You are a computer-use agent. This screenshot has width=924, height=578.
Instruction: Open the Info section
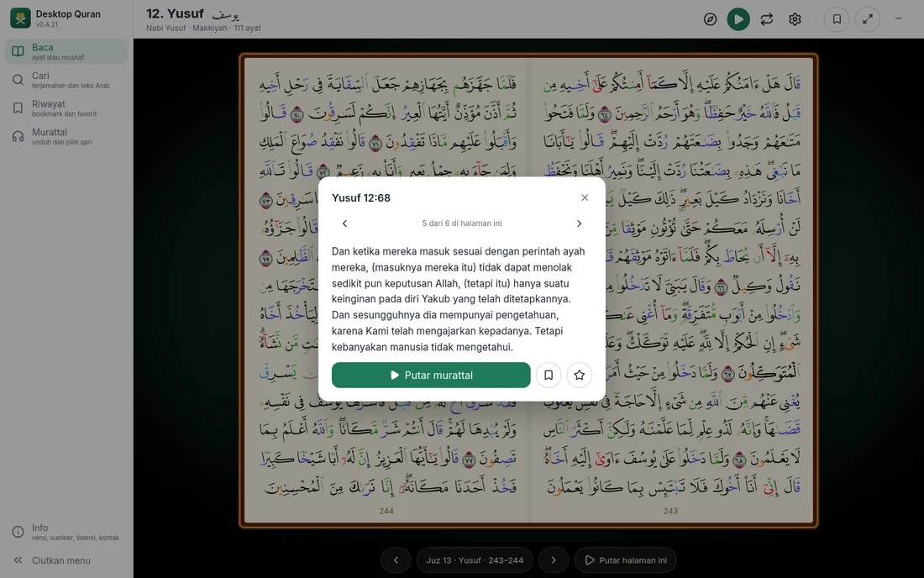point(66,532)
